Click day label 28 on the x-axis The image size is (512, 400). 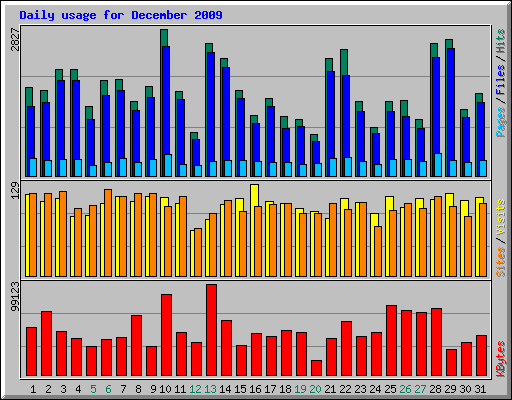pyautogui.click(x=435, y=389)
